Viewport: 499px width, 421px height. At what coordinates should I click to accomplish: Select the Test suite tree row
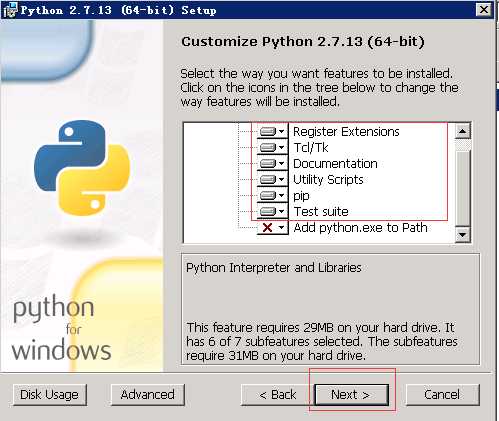pos(321,211)
